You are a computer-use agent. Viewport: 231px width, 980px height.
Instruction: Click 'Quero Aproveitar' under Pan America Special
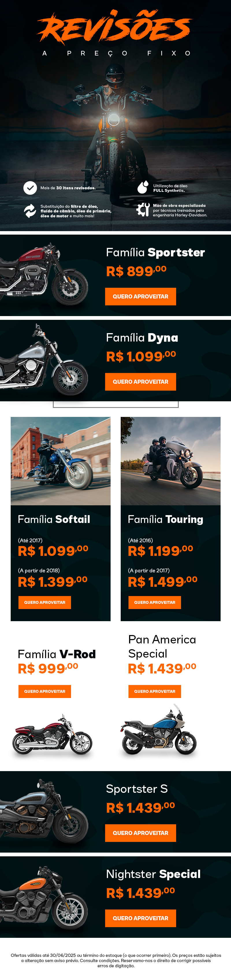tap(155, 691)
